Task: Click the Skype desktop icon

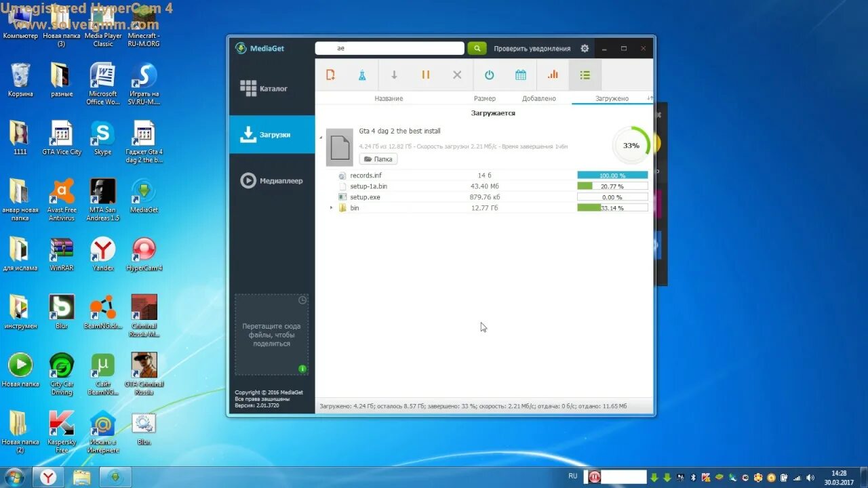Action: pos(103,138)
